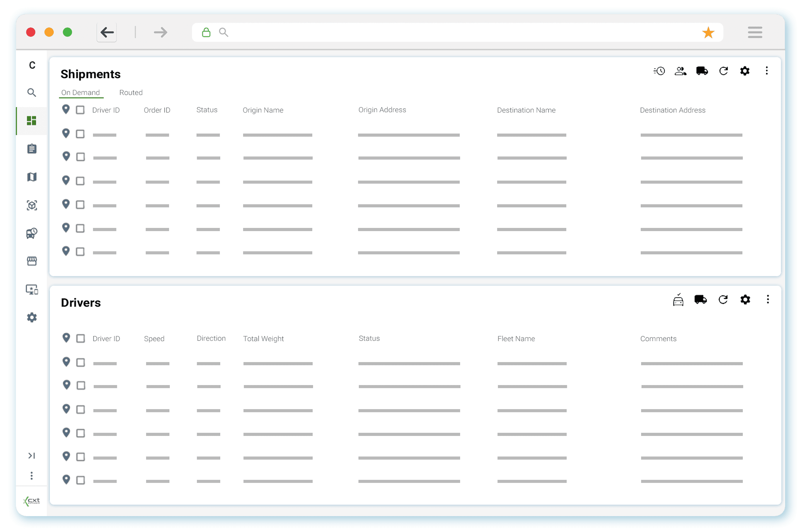Image resolution: width=801 pixels, height=532 pixels.
Task: Open the Drivers panel overflow menu
Action: [x=768, y=300]
